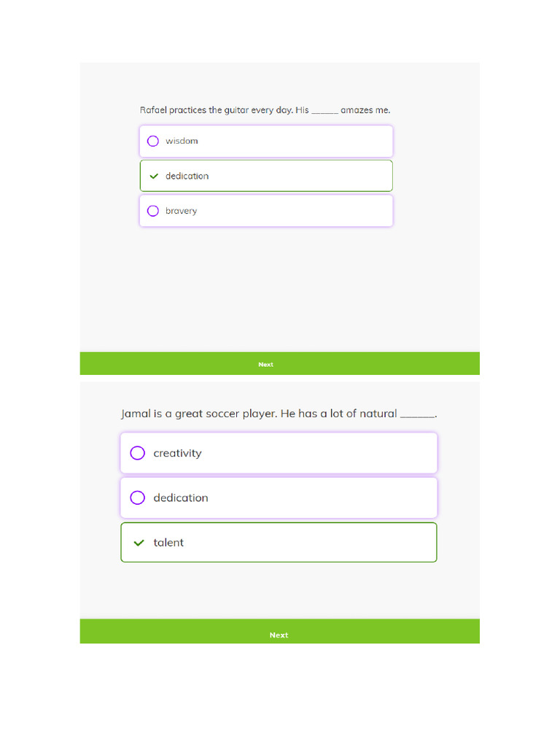The image size is (560, 747).
Task: Click the 'creativity' answer label text
Action: coord(177,453)
